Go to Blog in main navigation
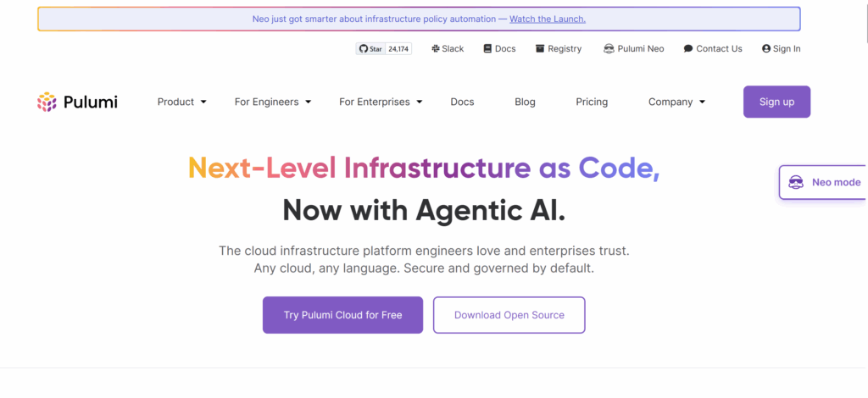Screen dimensions: 868x398 point(525,102)
